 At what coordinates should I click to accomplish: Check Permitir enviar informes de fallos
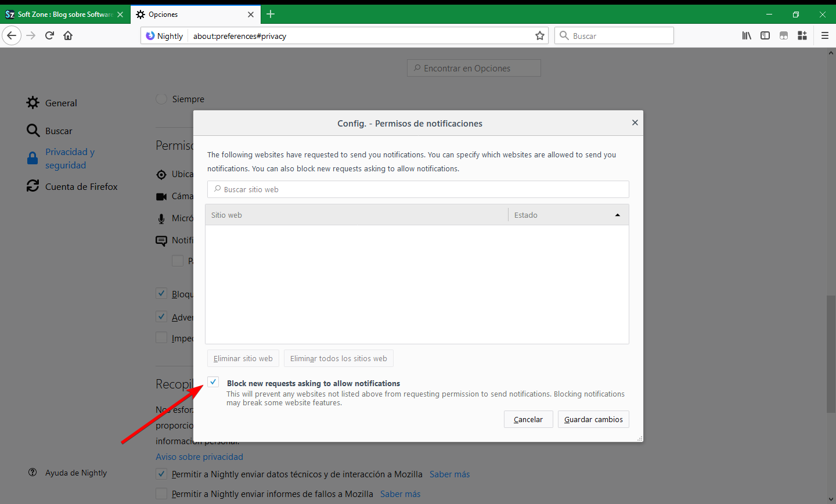[x=161, y=494]
